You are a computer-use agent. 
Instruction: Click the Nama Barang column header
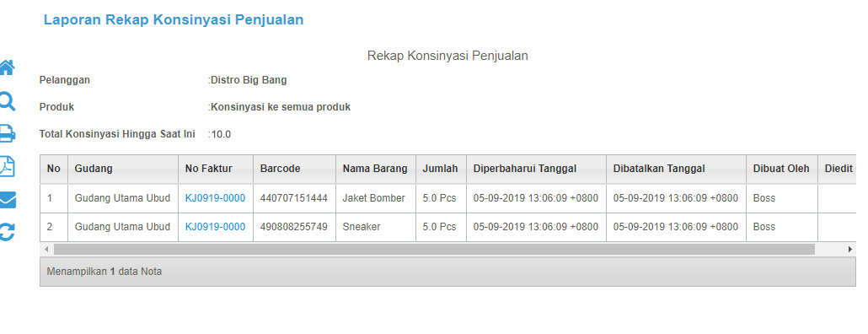point(376,169)
